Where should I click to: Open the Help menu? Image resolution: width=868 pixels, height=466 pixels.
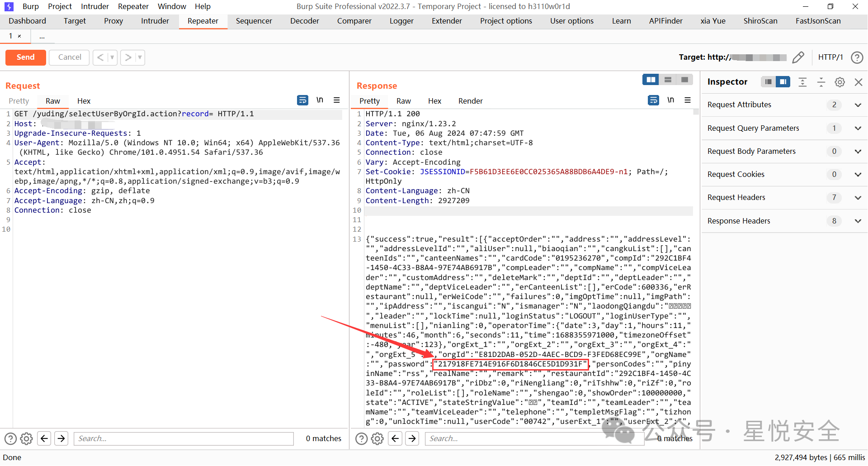(203, 6)
